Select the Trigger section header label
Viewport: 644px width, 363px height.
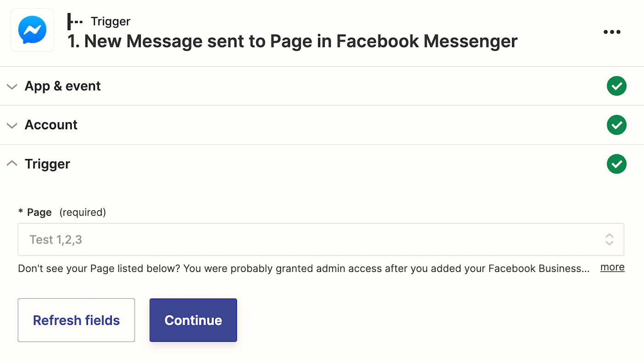(x=47, y=164)
